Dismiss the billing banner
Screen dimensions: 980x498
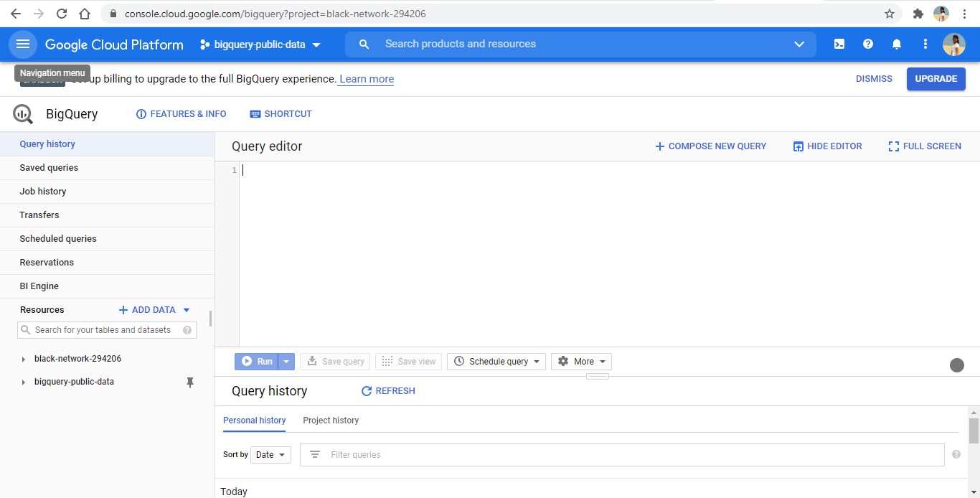[874, 79]
